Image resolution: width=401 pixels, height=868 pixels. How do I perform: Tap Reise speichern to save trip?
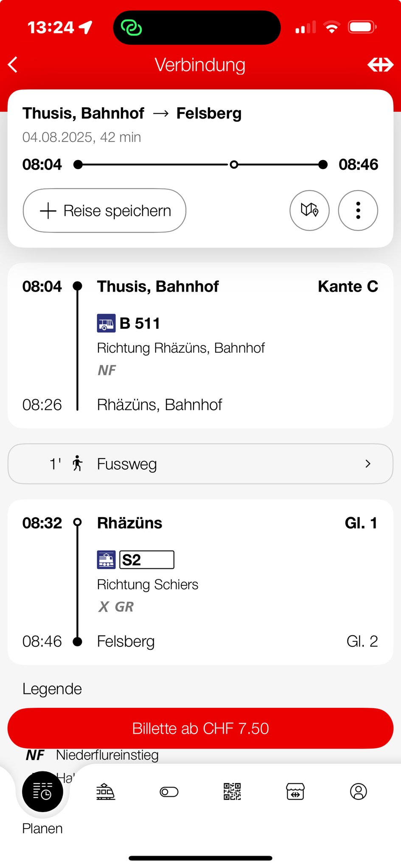pos(104,211)
